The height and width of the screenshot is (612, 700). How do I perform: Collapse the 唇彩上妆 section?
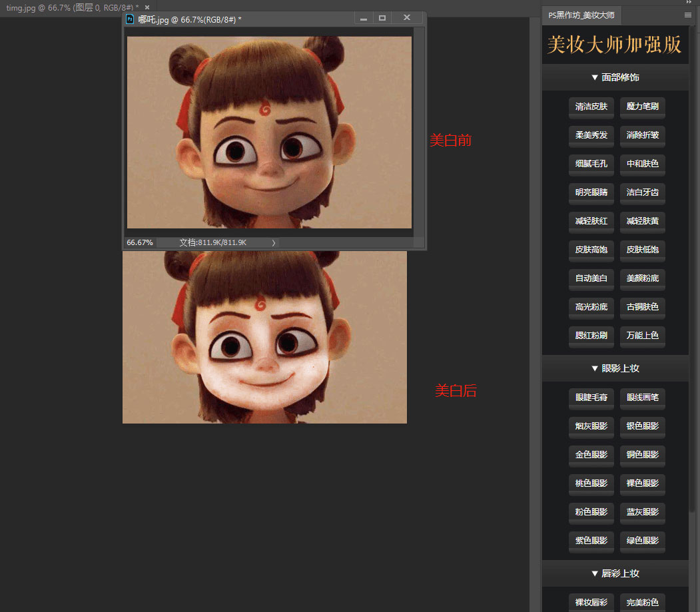click(x=615, y=573)
